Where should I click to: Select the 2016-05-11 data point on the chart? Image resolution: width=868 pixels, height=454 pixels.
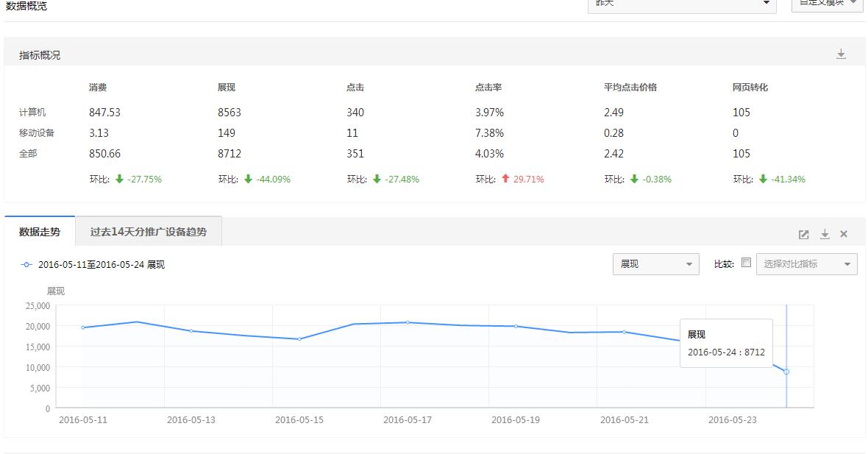pyautogui.click(x=83, y=327)
